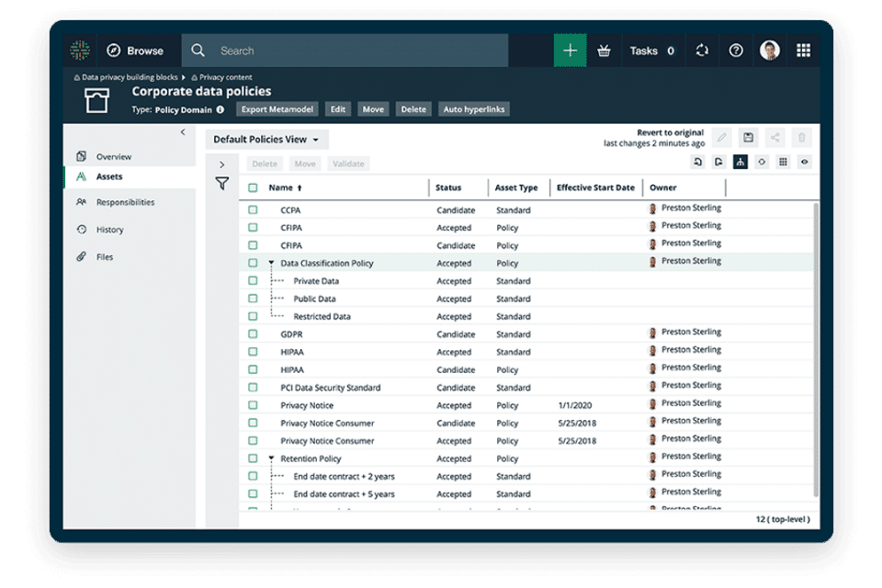Click the Move button in header
The image size is (882, 588).
pyautogui.click(x=373, y=109)
